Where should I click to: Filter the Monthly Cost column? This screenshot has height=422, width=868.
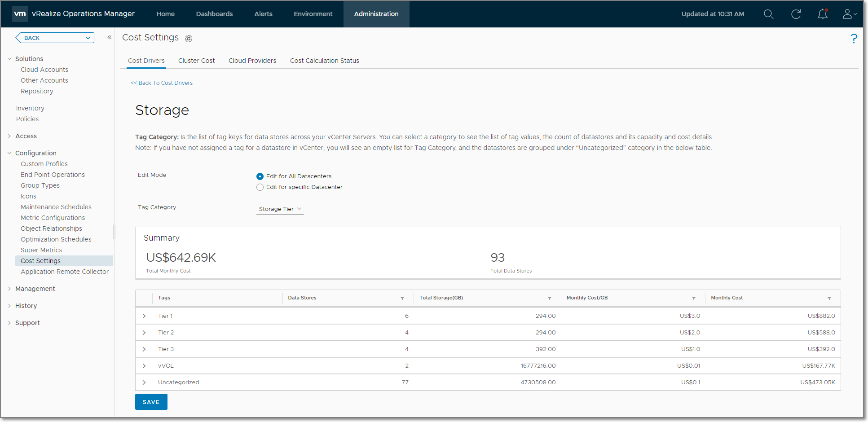[829, 298]
